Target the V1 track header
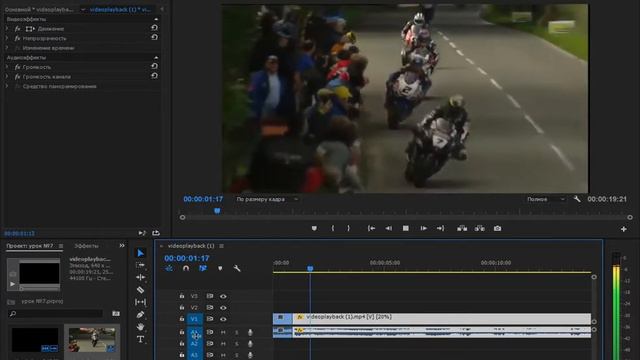Screen dimensions: 640x360 (194, 319)
